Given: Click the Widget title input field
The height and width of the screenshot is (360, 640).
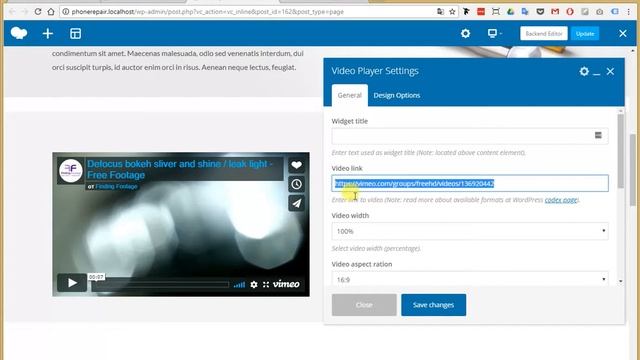Looking at the screenshot, I should [470, 136].
